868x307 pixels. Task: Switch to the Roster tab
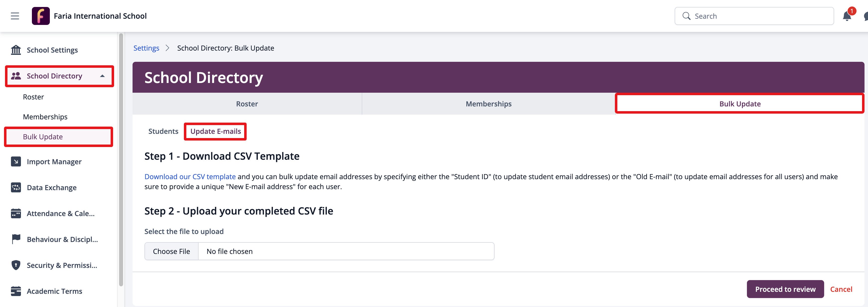pyautogui.click(x=247, y=104)
